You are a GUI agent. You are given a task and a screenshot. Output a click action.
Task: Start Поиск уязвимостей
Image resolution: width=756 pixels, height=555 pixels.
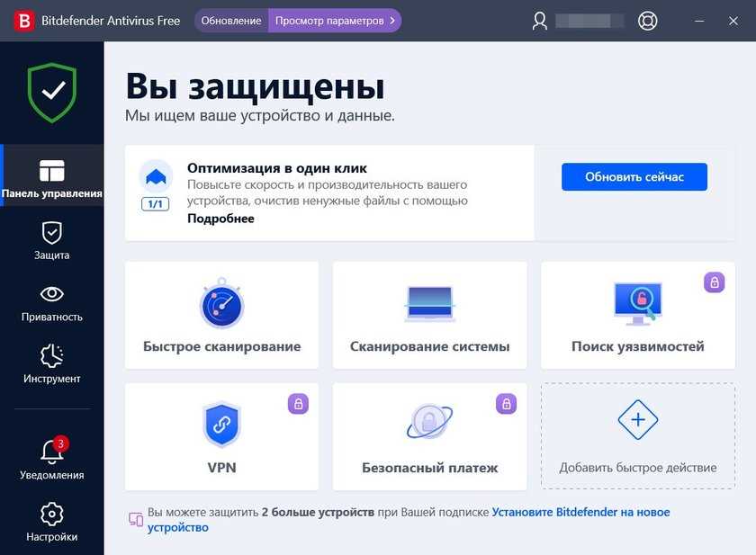pyautogui.click(x=637, y=314)
